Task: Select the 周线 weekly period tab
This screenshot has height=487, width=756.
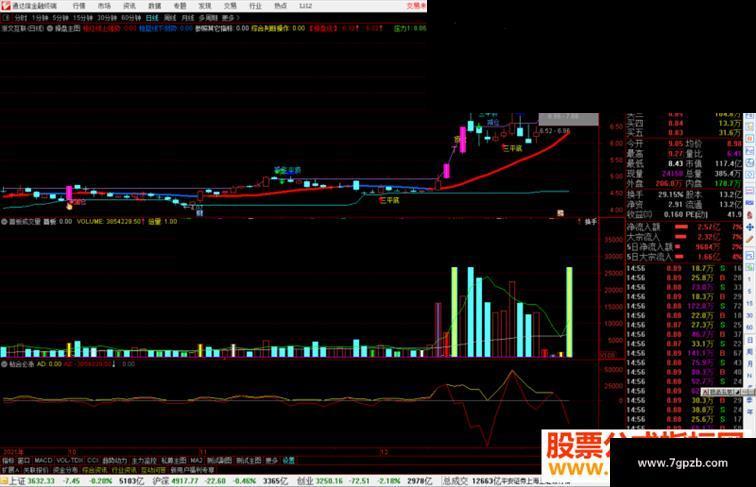Action: pyautogui.click(x=170, y=18)
